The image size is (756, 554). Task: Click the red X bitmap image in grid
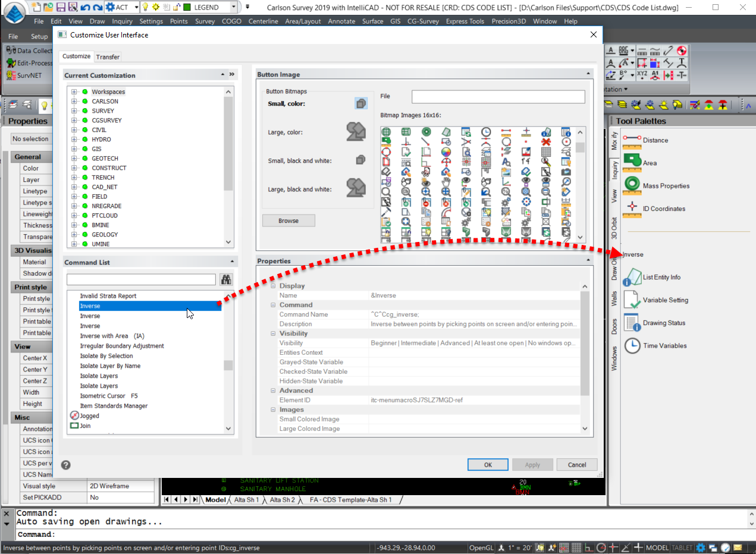point(546,142)
